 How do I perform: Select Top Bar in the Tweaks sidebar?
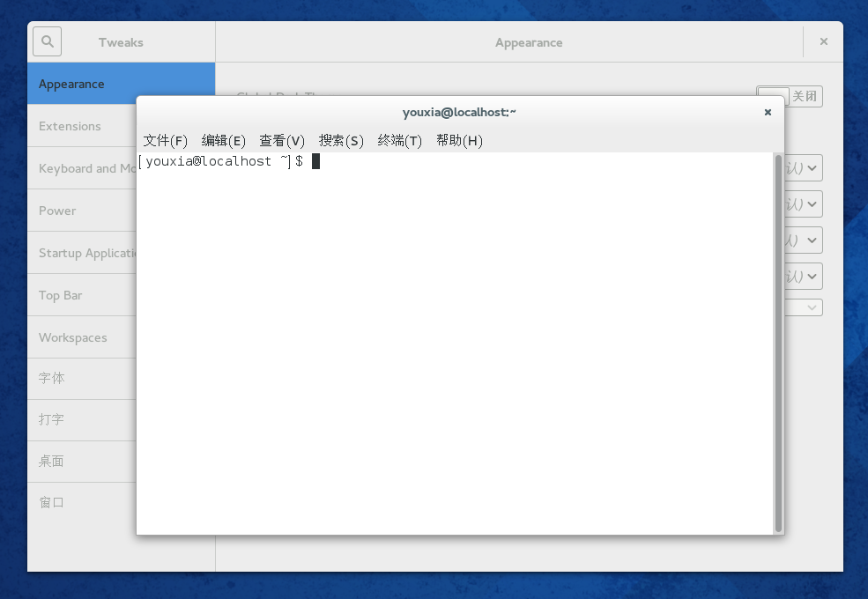(82, 295)
